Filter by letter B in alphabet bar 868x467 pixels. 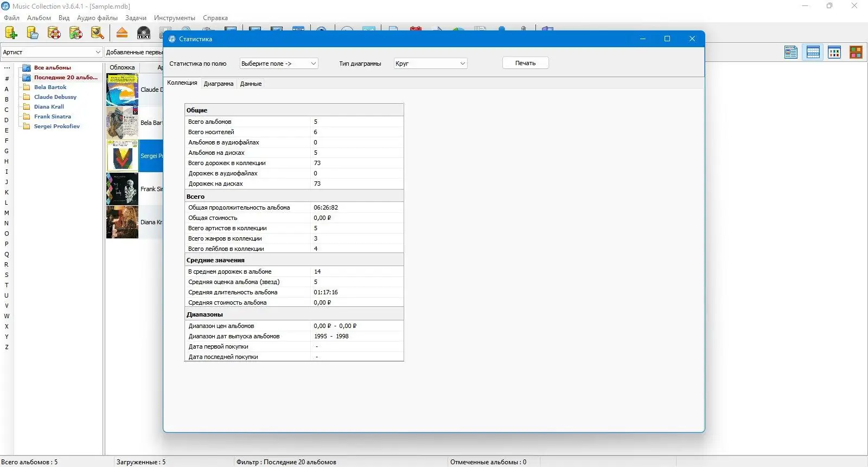7,99
